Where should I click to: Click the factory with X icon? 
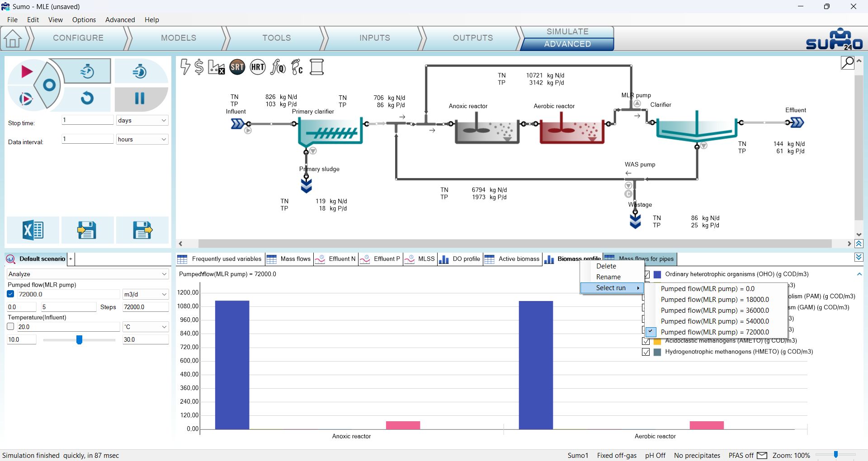coord(216,67)
